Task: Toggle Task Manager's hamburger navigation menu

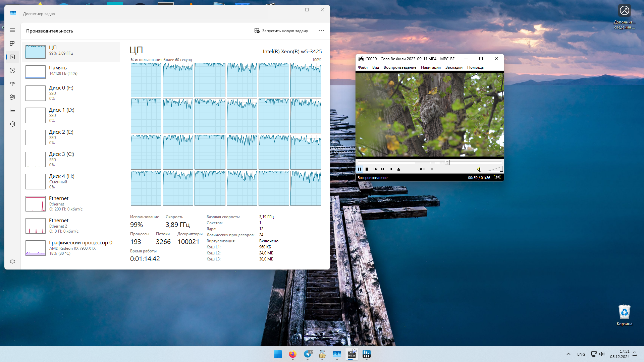Action: tap(12, 30)
